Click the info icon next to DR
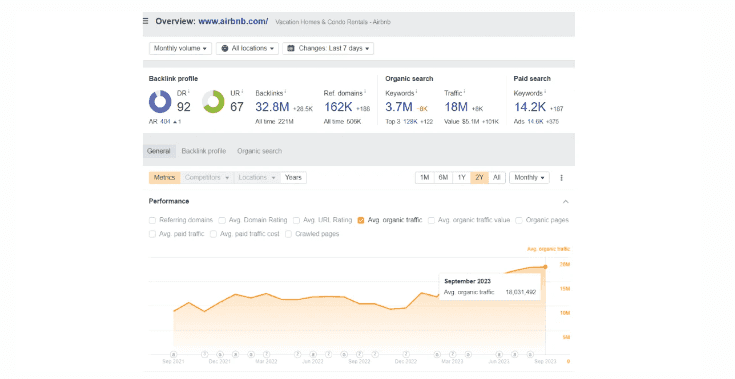The height and width of the screenshot is (379, 735). tap(188, 91)
